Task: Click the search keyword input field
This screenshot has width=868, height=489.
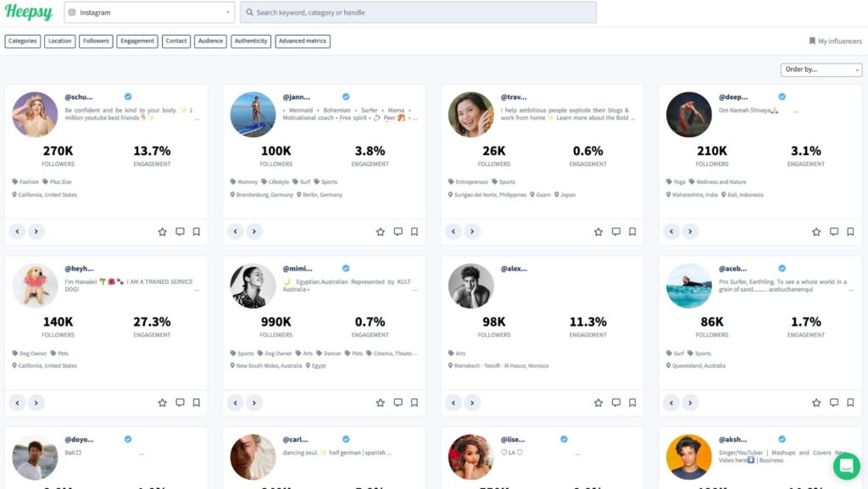Action: (418, 12)
